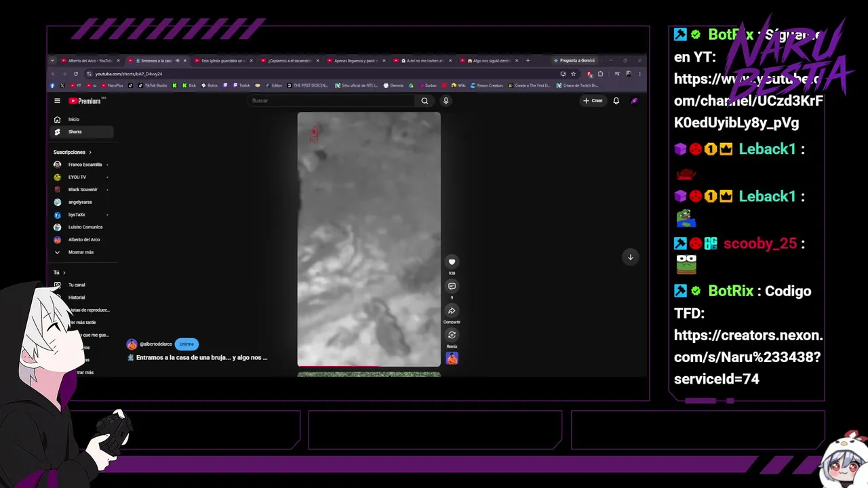Viewport: 868px width, 488px height.
Task: Seek on the red Short progress bar
Action: click(369, 367)
